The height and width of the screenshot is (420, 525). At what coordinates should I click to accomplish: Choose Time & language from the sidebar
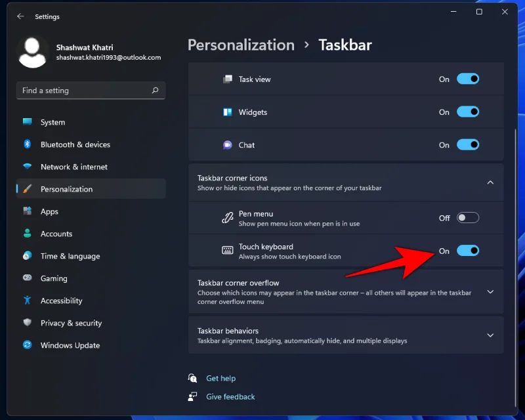pos(28,256)
